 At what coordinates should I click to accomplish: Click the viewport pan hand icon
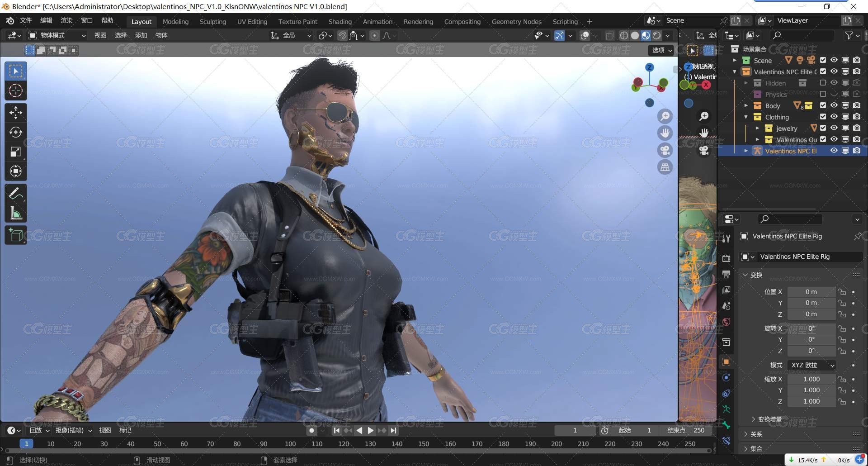point(665,133)
